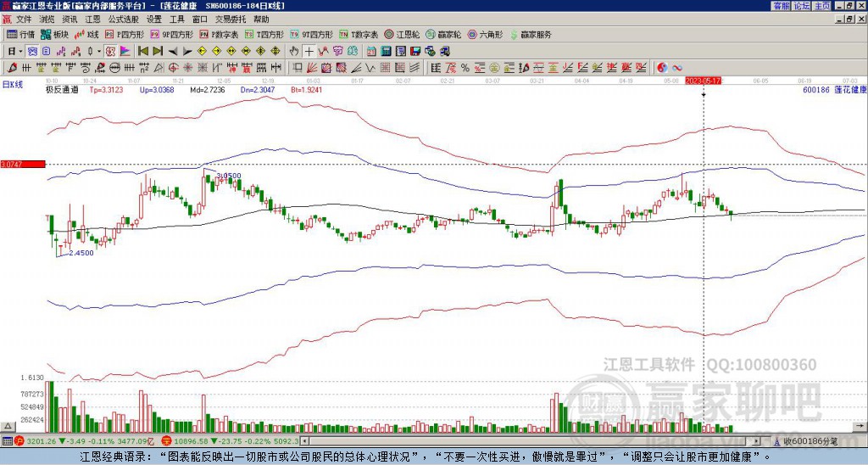Open the 主页 homepage link

click(822, 6)
